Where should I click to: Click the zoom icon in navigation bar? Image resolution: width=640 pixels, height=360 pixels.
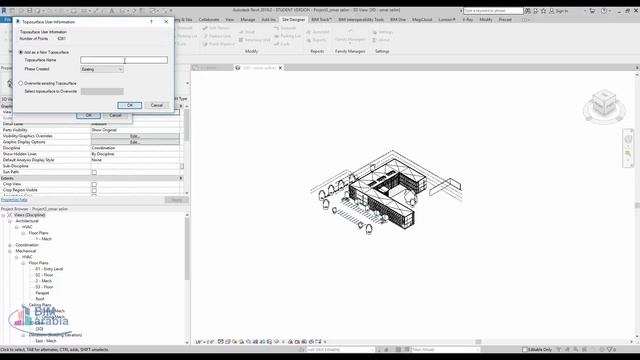[x=628, y=154]
